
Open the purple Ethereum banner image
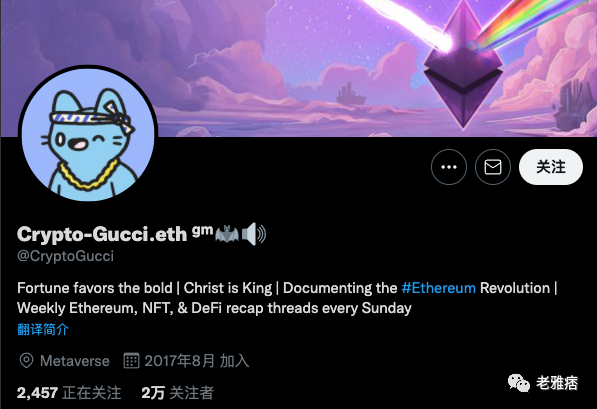[298, 68]
